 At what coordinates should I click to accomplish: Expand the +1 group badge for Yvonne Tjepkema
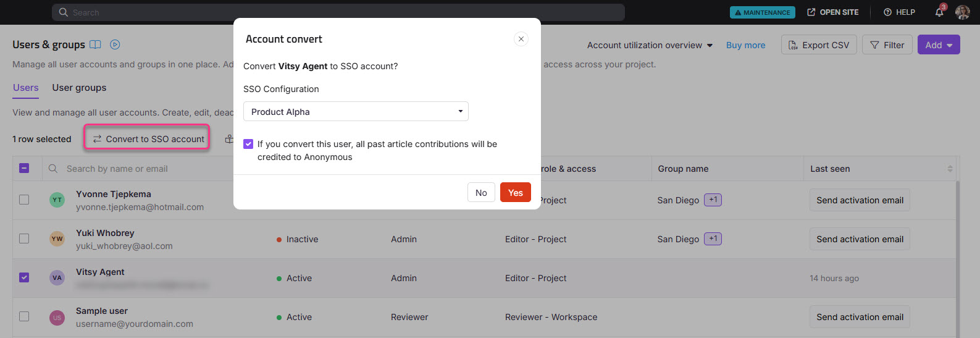[713, 200]
